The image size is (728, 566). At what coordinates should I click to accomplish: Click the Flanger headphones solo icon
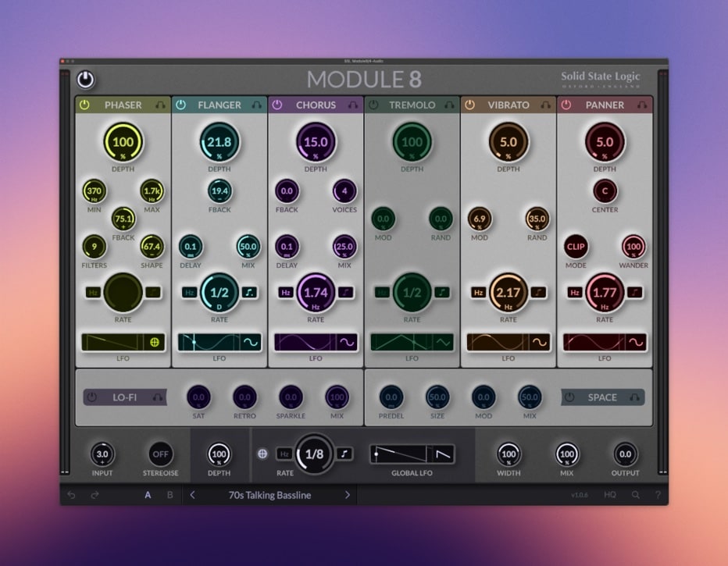(x=256, y=105)
